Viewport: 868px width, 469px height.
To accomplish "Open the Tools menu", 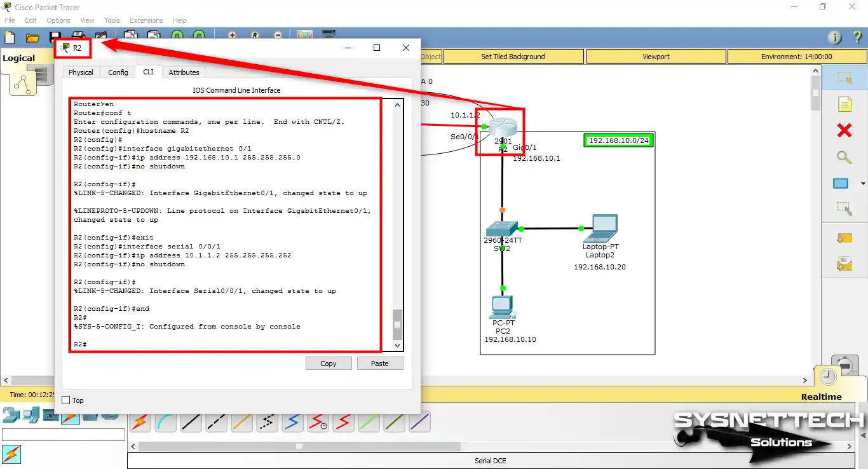I will pyautogui.click(x=112, y=20).
